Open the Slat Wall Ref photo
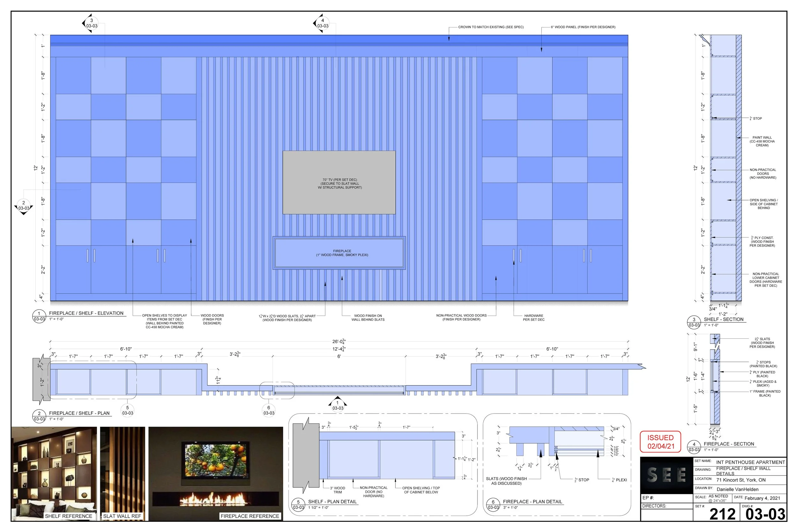This screenshot has height=532, width=798. pyautogui.click(x=123, y=472)
